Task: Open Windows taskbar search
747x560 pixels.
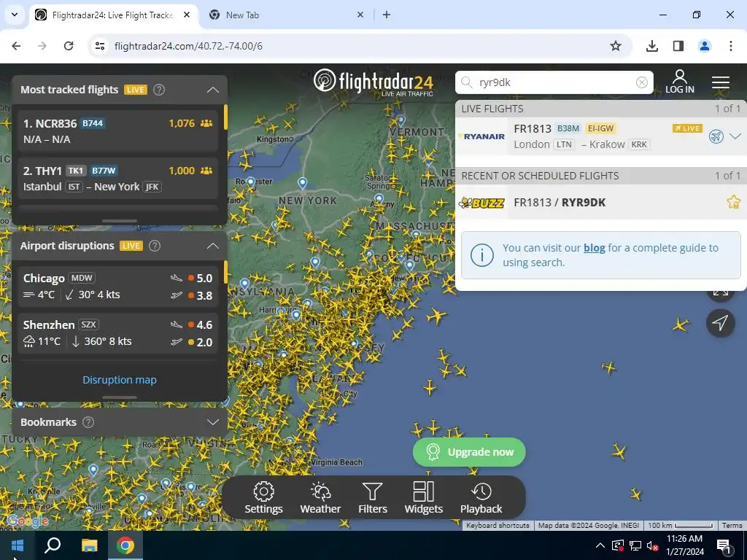Action: 53,545
